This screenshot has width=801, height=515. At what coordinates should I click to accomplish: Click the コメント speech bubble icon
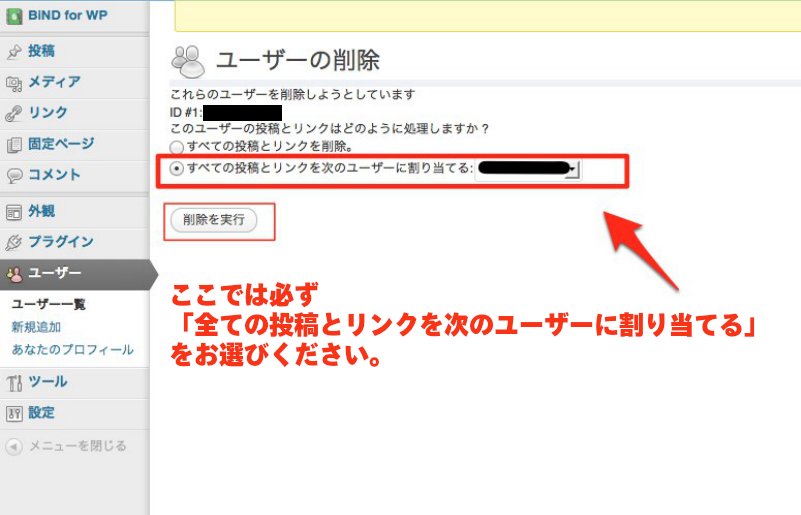point(14,175)
